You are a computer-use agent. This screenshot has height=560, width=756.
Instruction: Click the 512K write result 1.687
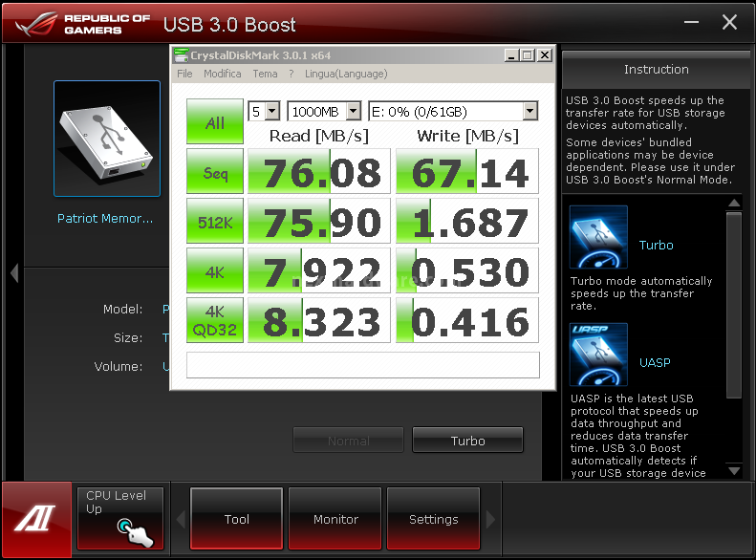pos(467,221)
